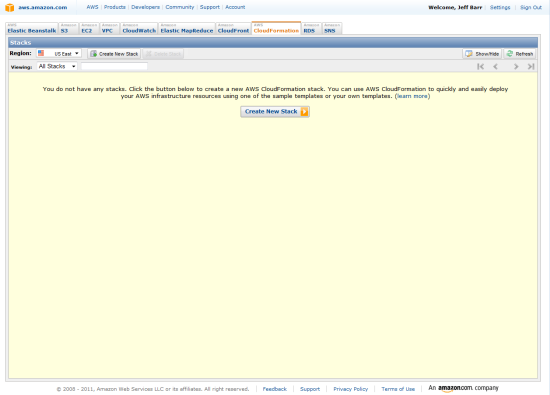Open Privacy Policy in footer
Screen dimensions: 550x395
pos(350,389)
